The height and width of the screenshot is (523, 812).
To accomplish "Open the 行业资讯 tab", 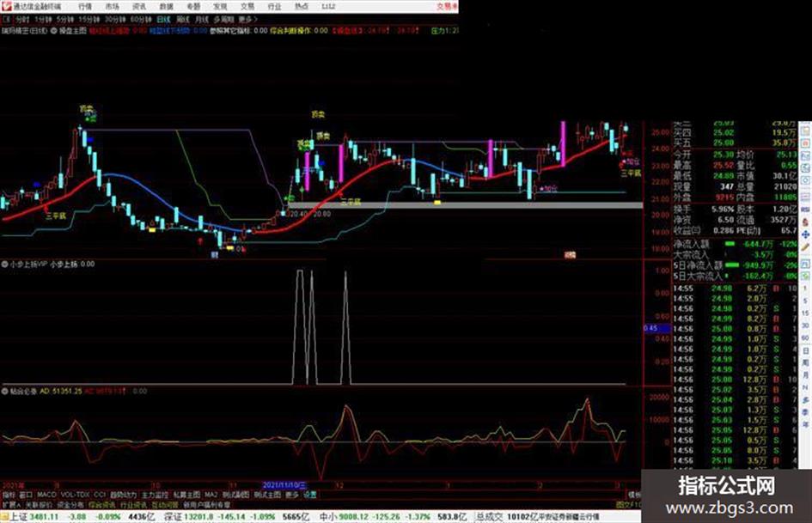I will pyautogui.click(x=134, y=504).
